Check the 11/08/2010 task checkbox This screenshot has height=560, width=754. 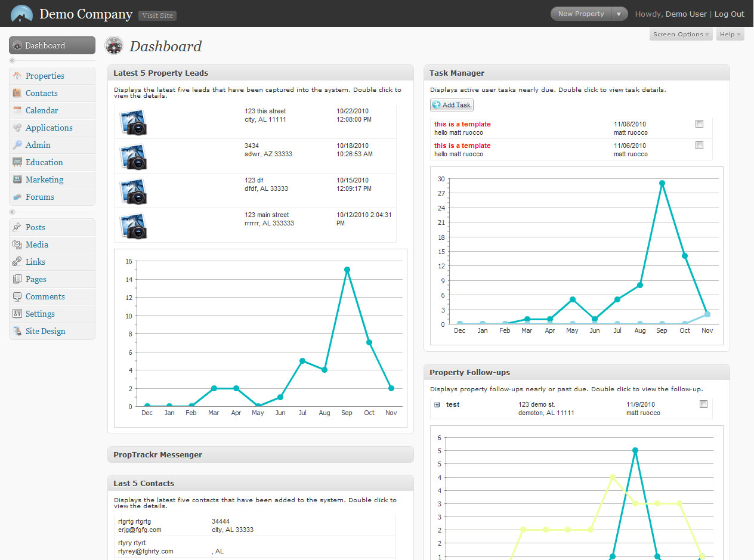[x=699, y=124]
